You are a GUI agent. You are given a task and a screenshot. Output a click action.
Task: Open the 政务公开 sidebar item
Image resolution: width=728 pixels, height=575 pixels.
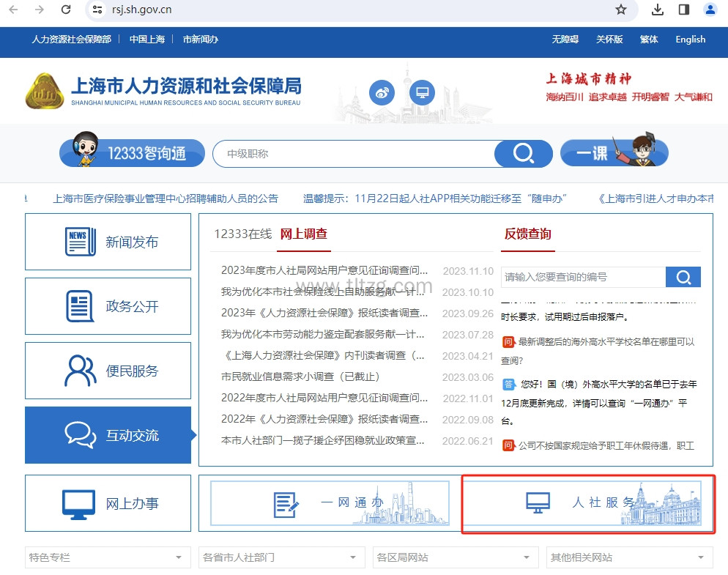(108, 307)
